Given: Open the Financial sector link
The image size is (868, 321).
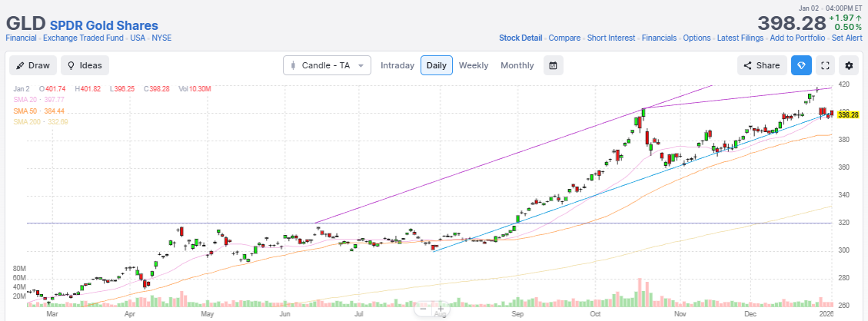Looking at the screenshot, I should (x=21, y=38).
